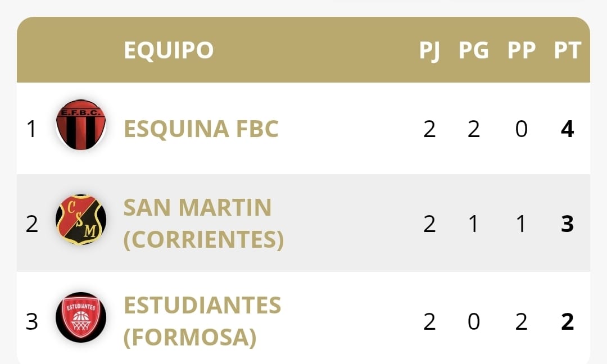Open the ESTUDIANTES (FORMOSA) team link
This screenshot has width=607, height=364.
pos(202,321)
